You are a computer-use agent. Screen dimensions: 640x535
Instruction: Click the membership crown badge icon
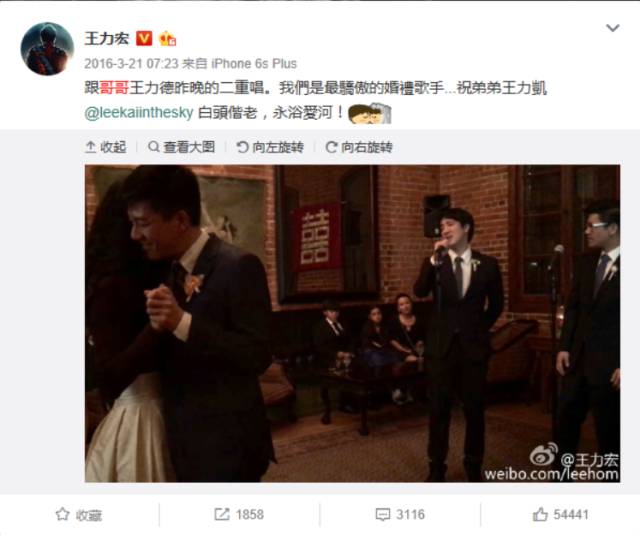pyautogui.click(x=167, y=39)
